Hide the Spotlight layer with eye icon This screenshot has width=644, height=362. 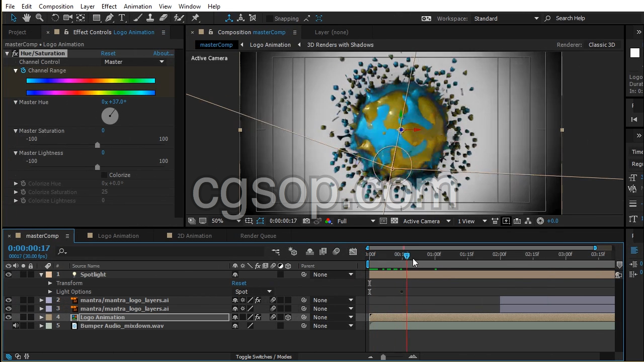tap(9, 275)
